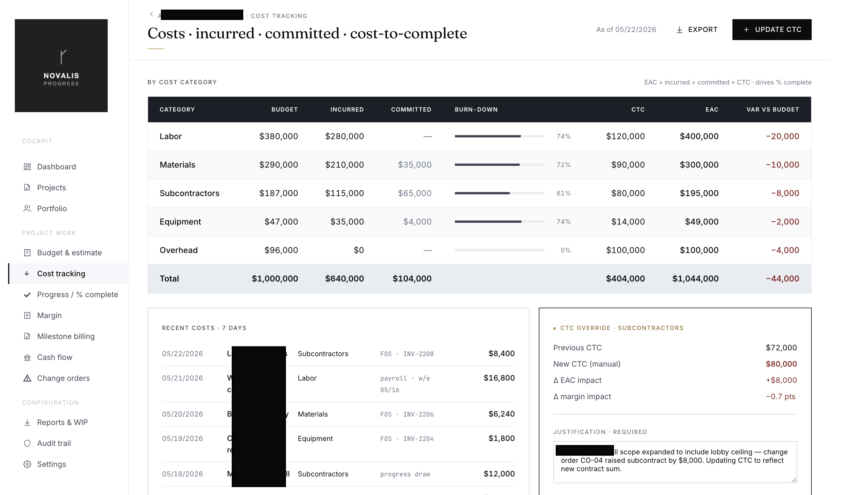
Task: Click the Equipment burn-down bar
Action: tap(499, 222)
